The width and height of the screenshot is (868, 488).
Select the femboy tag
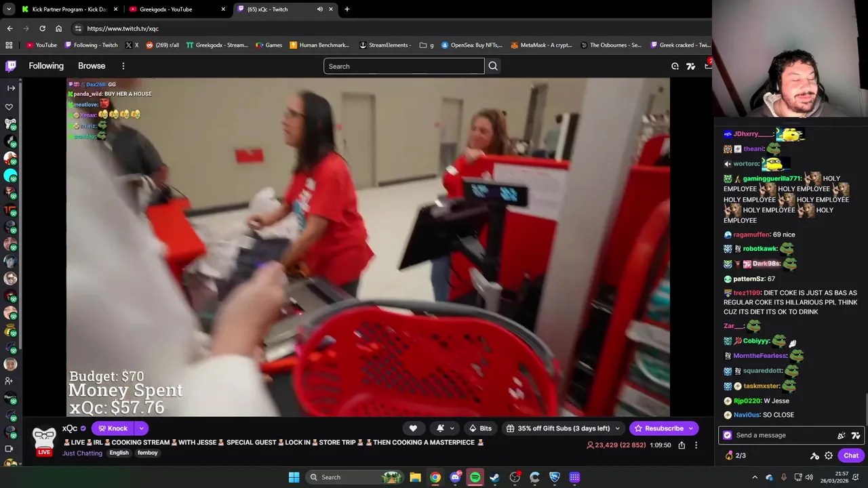pos(148,453)
